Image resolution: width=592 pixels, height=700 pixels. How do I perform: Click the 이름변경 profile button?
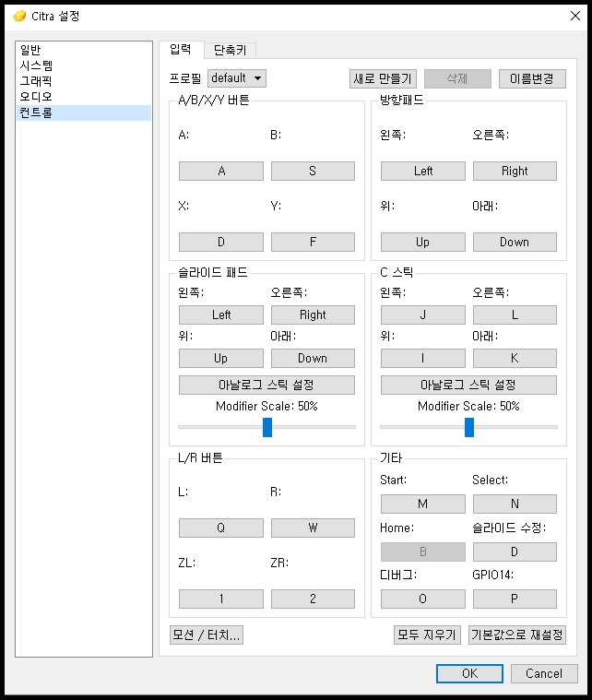tap(532, 79)
